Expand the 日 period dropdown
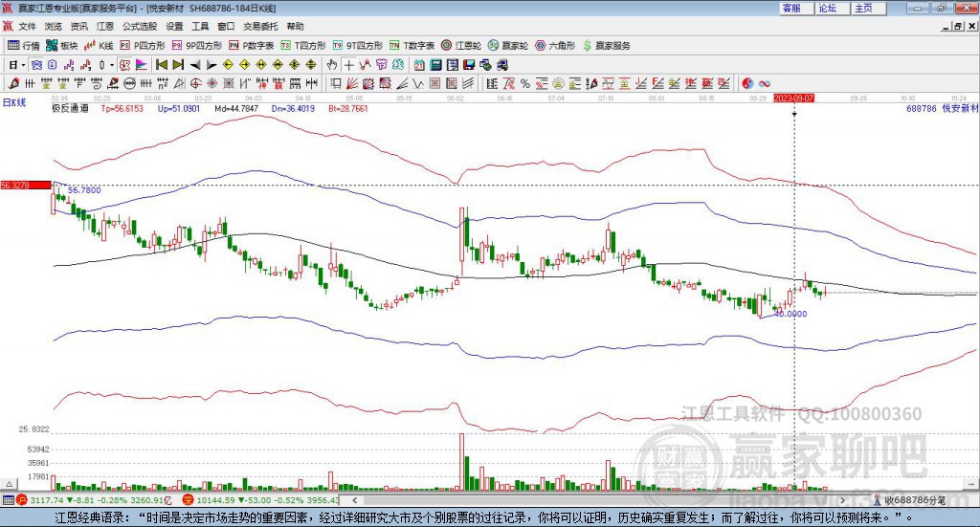Screen dimensions: 980x527 point(23,65)
